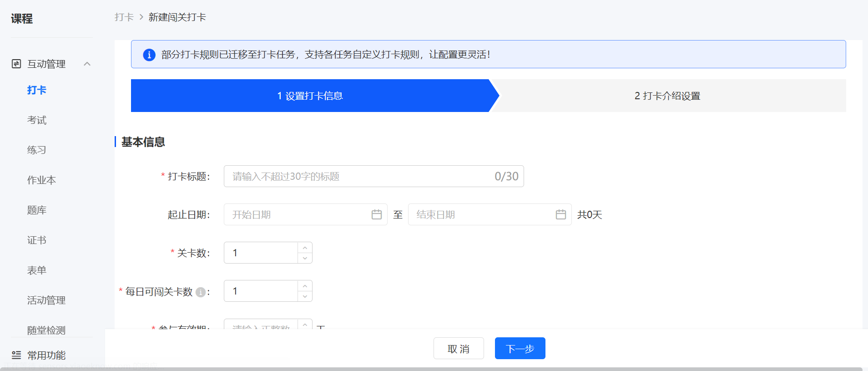
Task: Open 题库 in the sidebar
Action: [x=37, y=210]
